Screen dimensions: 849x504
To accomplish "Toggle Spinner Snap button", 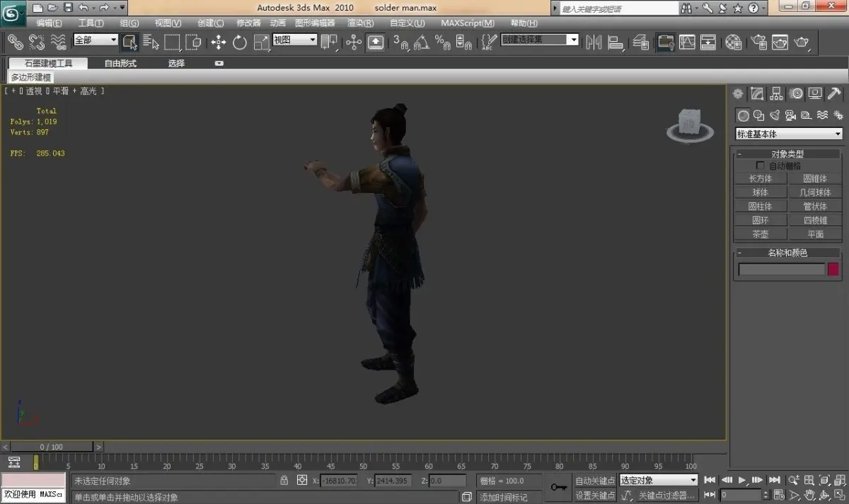I will [464, 42].
